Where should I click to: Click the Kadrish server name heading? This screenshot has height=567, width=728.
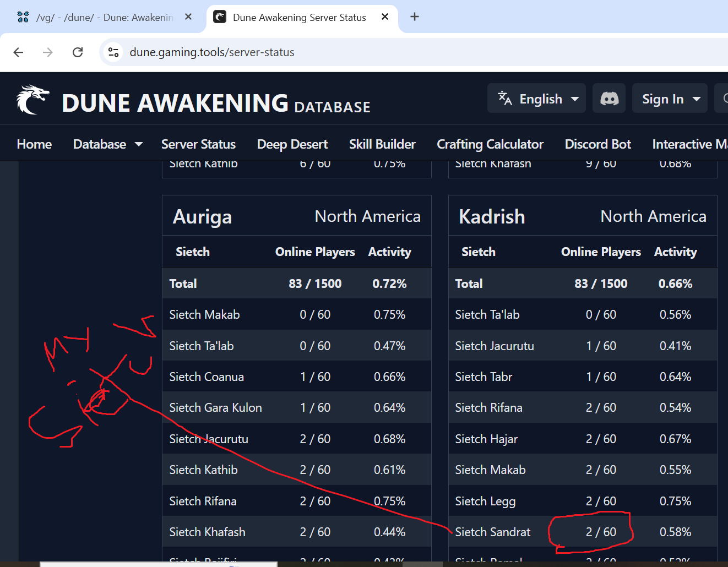tap(492, 217)
